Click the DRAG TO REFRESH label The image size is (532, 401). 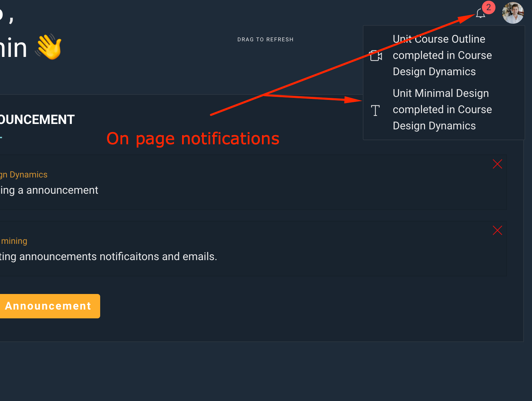[265, 40]
